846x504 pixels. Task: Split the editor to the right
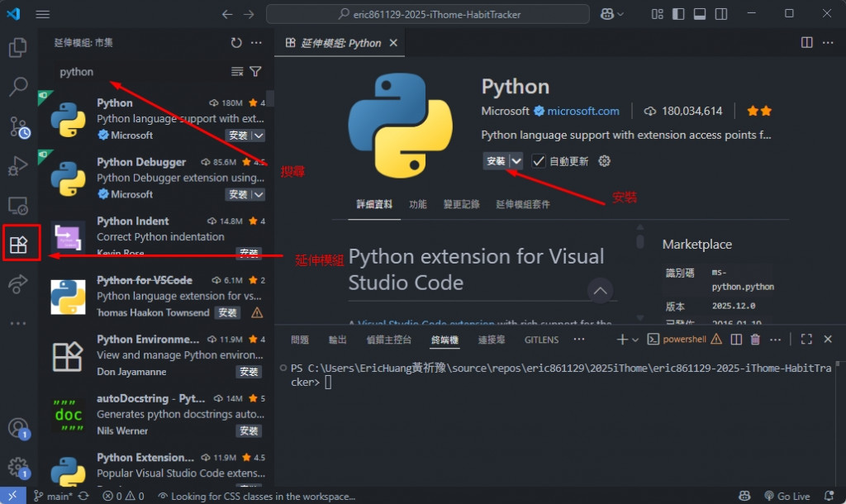click(806, 43)
